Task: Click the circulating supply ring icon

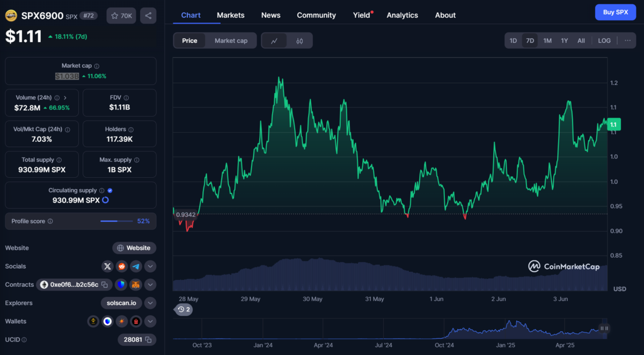Action: pyautogui.click(x=105, y=200)
